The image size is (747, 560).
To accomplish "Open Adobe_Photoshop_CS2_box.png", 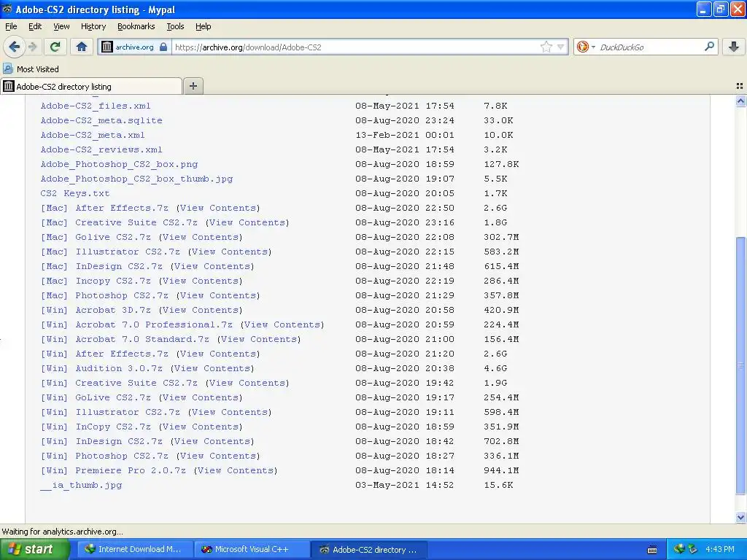I will (119, 164).
